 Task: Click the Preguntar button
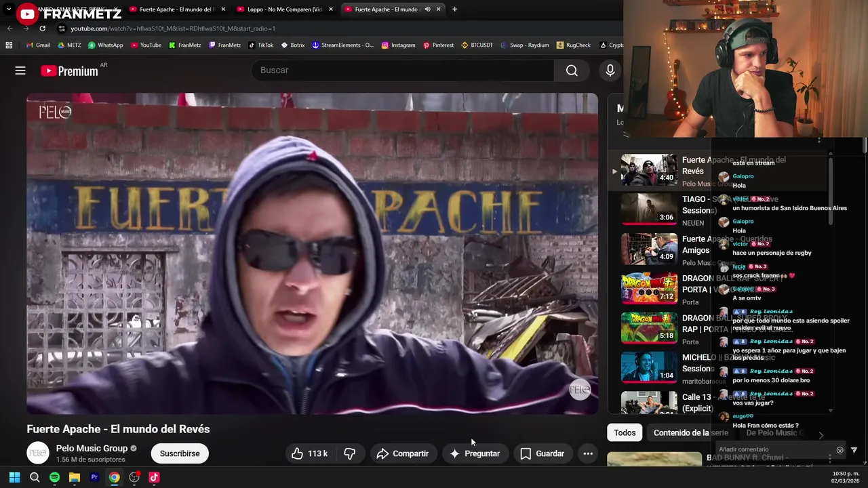point(475,453)
